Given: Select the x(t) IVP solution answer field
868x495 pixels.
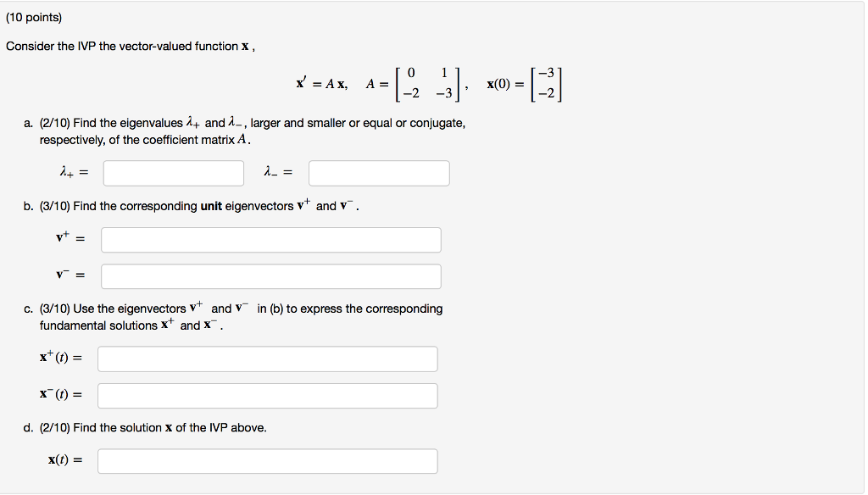Looking at the screenshot, I should click(267, 460).
